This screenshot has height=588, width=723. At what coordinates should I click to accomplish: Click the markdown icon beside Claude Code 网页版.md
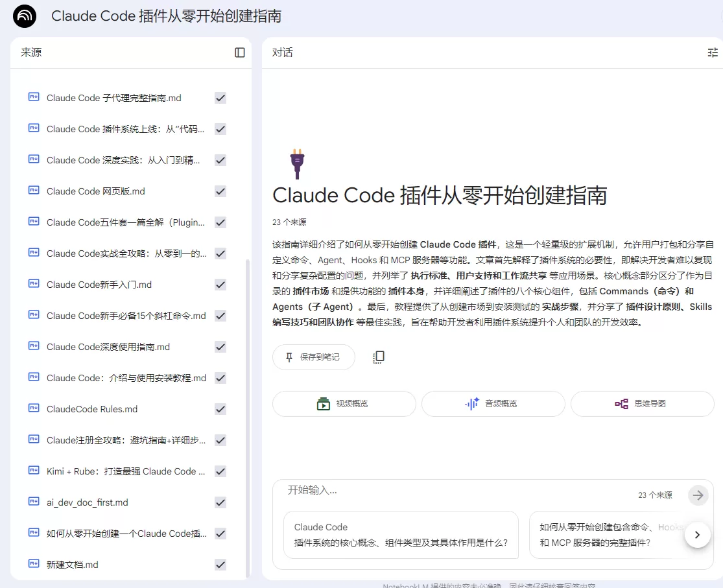tap(34, 191)
